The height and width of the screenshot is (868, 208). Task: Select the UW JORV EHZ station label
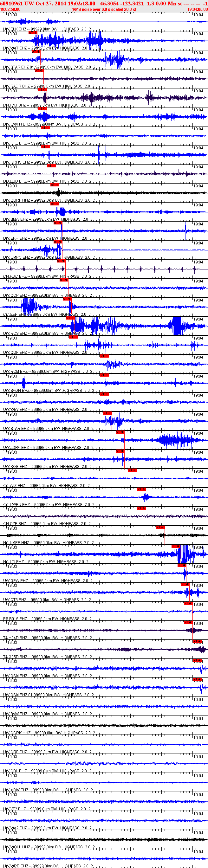(x=48, y=448)
